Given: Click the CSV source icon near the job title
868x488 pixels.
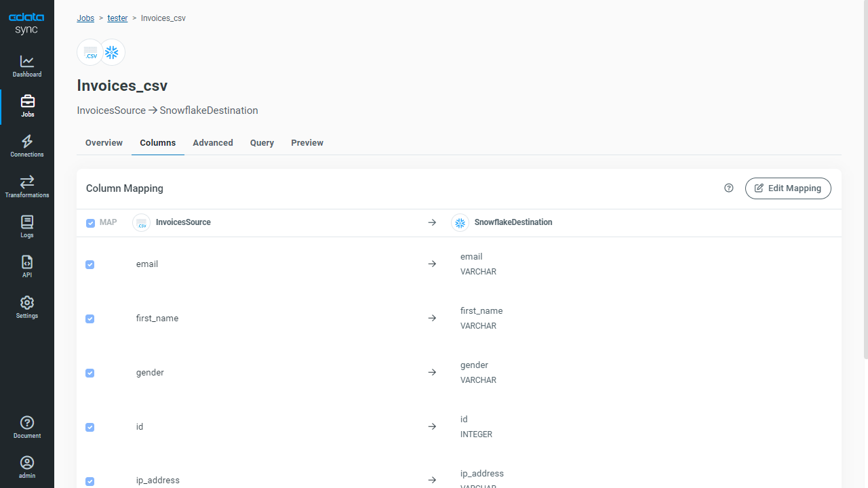Looking at the screenshot, I should pyautogui.click(x=90, y=52).
